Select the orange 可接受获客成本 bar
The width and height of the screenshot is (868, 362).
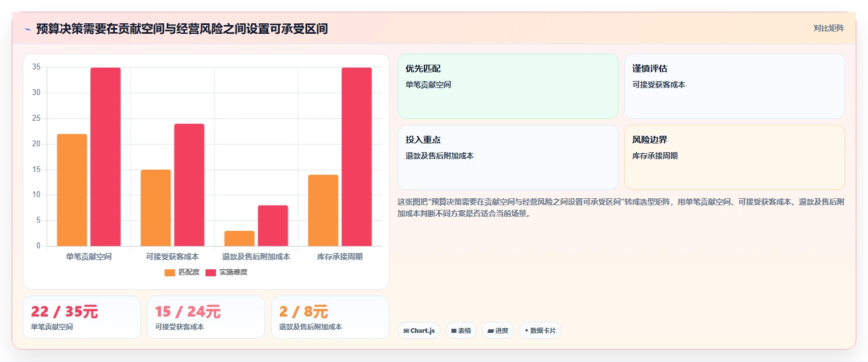point(156,208)
